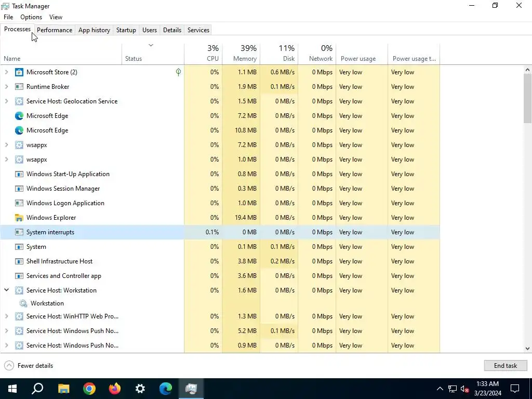Click the Windows Start-Up Application icon
Screen dimensions: 532x399
click(x=19, y=174)
